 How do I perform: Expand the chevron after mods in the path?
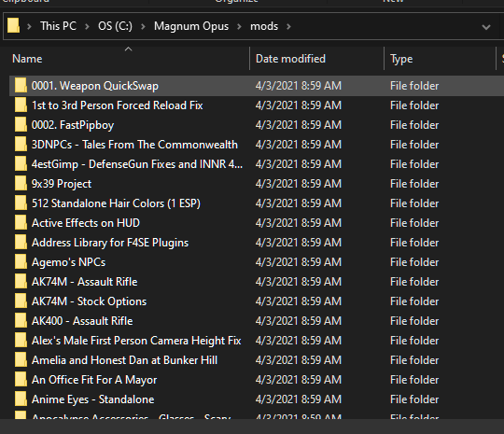pos(288,26)
